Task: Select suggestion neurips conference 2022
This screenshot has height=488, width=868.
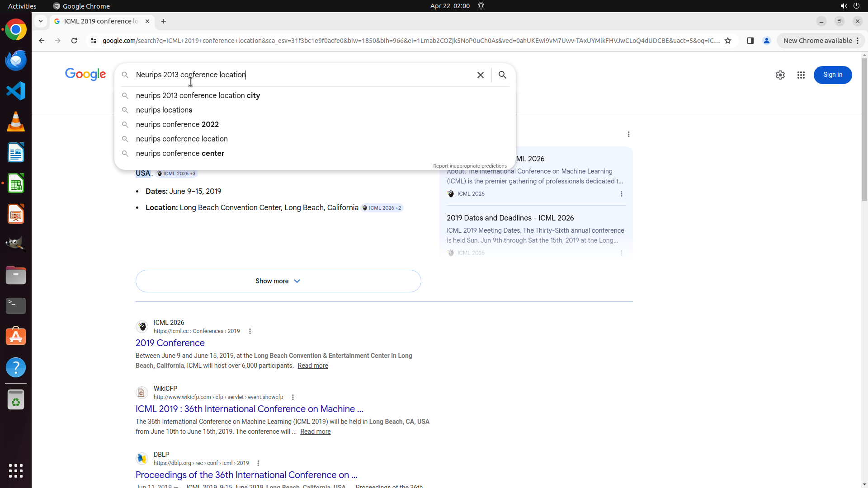Action: click(x=177, y=124)
